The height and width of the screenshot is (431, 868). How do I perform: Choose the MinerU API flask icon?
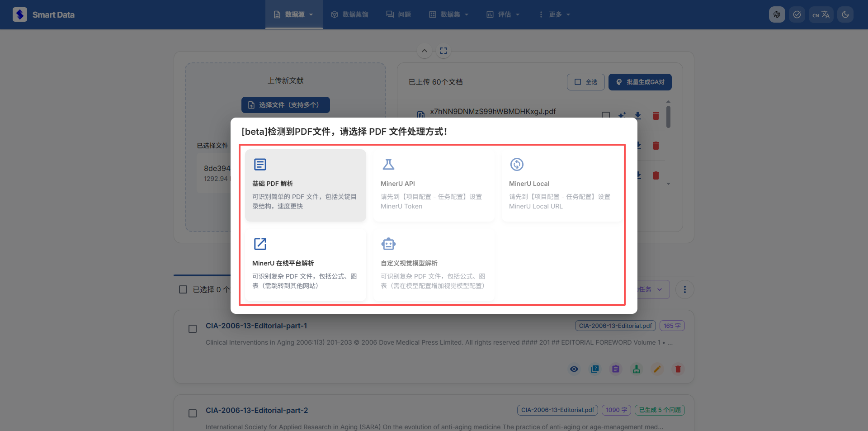(x=388, y=164)
